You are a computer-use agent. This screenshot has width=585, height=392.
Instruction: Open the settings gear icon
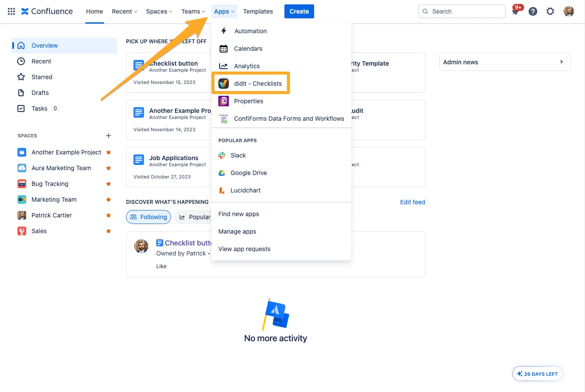(550, 11)
